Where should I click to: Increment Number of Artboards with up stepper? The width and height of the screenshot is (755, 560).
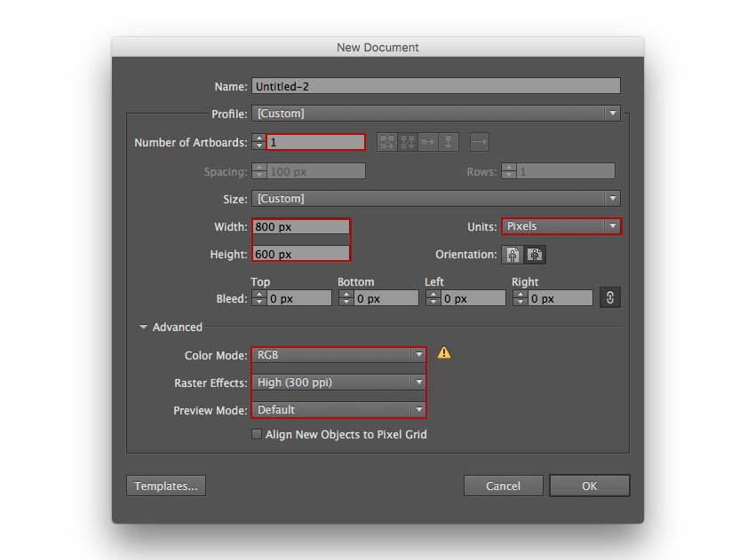pyautogui.click(x=258, y=138)
